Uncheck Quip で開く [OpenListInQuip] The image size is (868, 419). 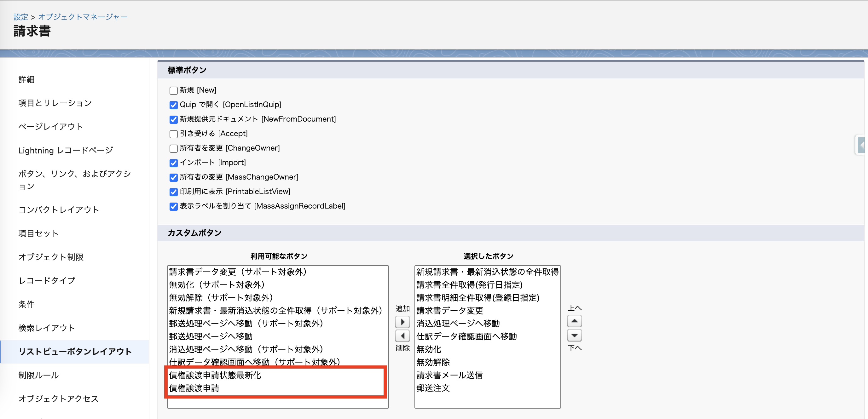[x=173, y=105]
